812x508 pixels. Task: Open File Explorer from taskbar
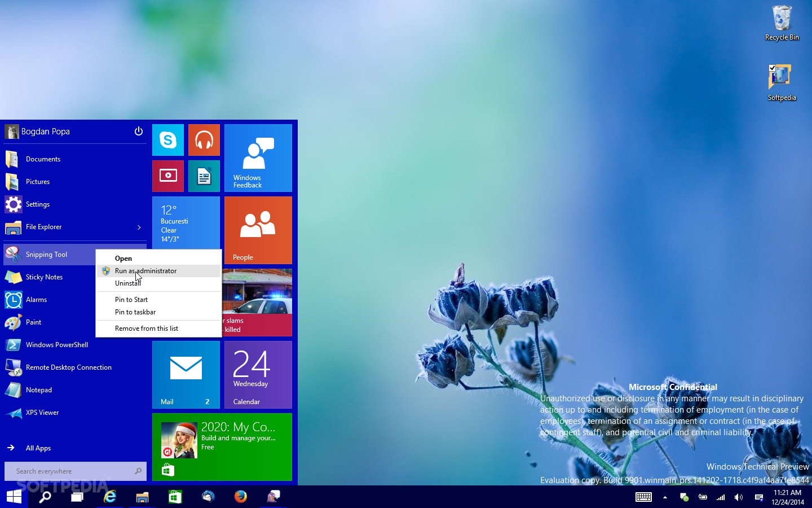click(142, 497)
